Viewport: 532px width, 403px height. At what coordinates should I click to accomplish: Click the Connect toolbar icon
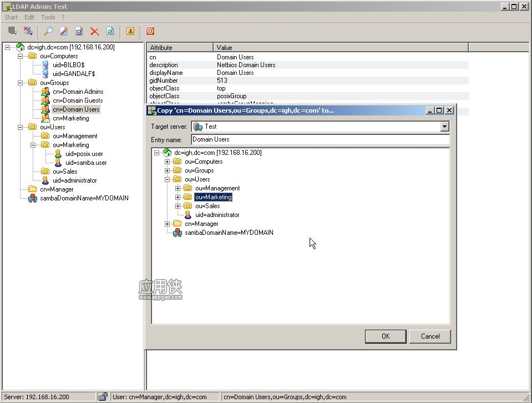click(13, 31)
